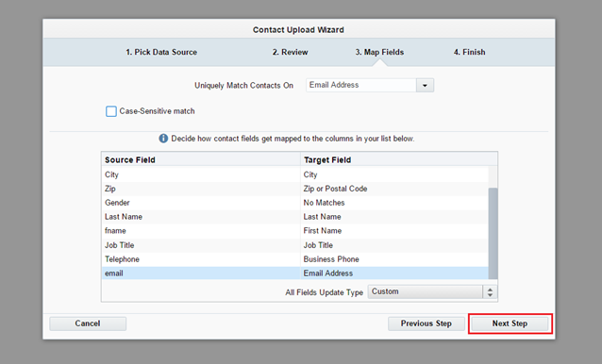Click the blue info icon
602x364 pixels.
point(163,138)
